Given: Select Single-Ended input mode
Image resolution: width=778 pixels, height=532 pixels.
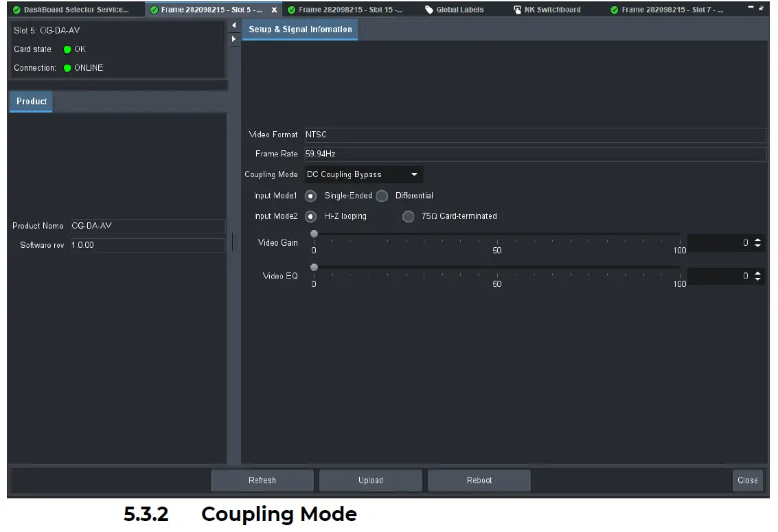Looking at the screenshot, I should click(x=311, y=196).
